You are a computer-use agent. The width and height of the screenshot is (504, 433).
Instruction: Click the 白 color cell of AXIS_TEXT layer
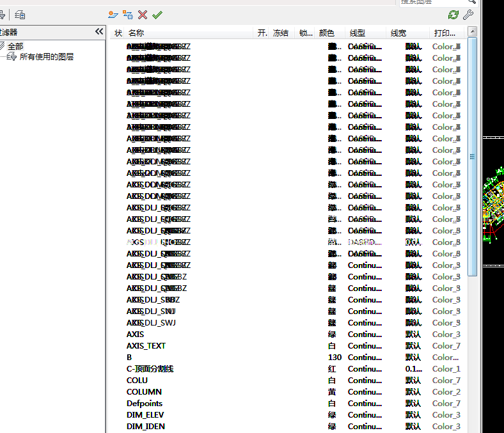tap(332, 346)
